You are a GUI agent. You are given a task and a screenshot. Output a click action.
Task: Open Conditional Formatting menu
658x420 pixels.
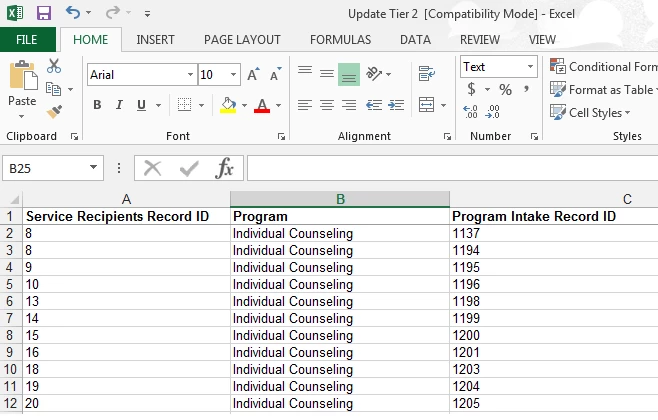[x=603, y=67]
